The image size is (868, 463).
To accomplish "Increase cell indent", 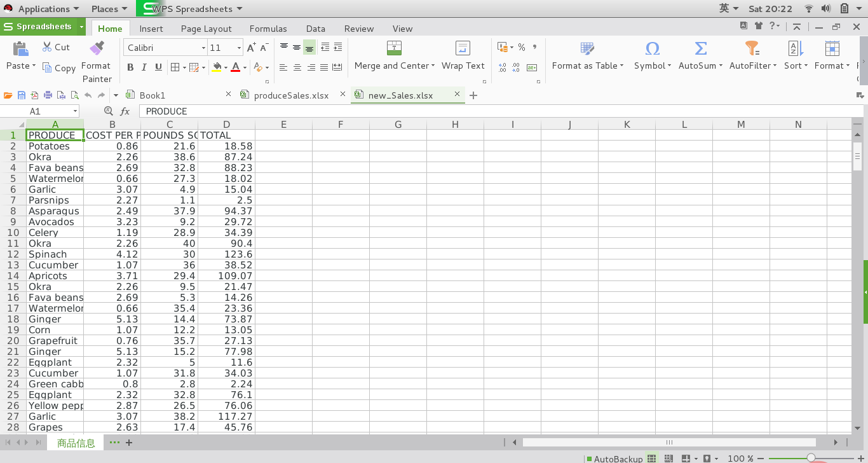I will pos(338,47).
